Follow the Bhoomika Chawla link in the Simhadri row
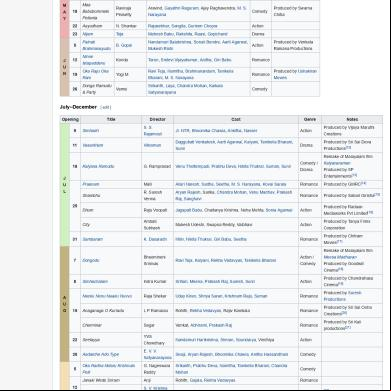This screenshot has height=391, width=391. (x=208, y=131)
